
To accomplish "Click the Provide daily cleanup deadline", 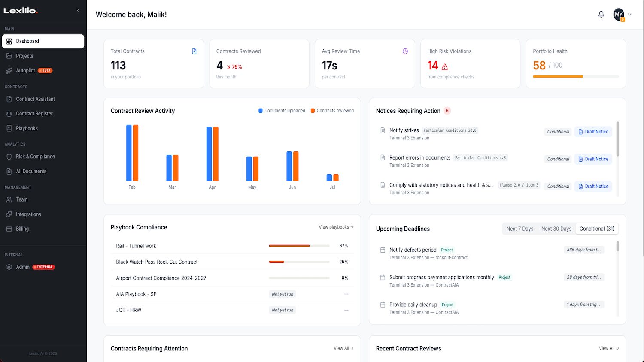I will click(413, 305).
